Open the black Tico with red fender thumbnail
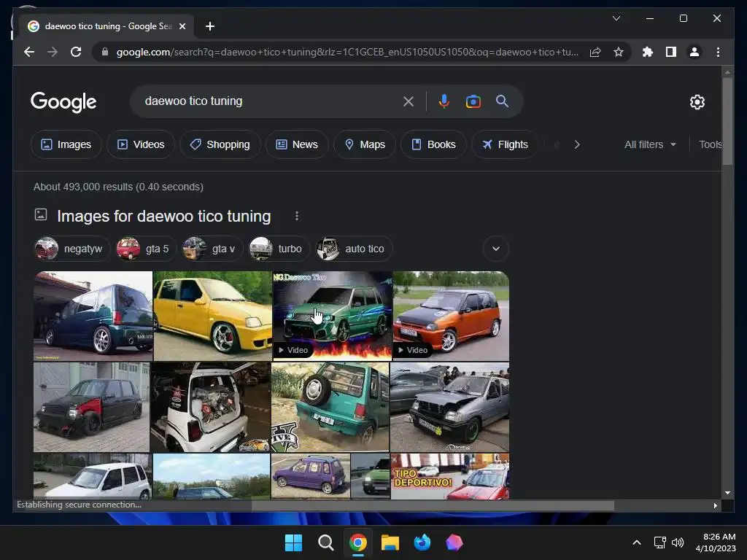Image resolution: width=747 pixels, height=560 pixels. coord(91,407)
